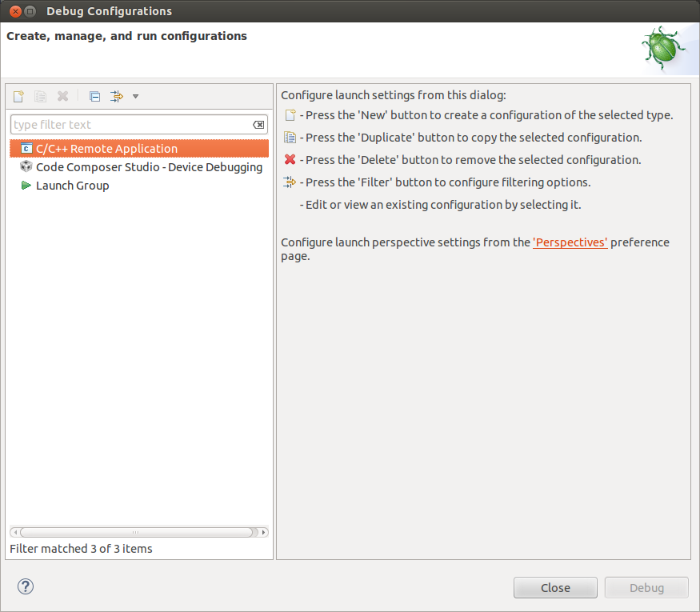Click the Code Composer Studio cube icon
700x612 pixels.
point(26,166)
